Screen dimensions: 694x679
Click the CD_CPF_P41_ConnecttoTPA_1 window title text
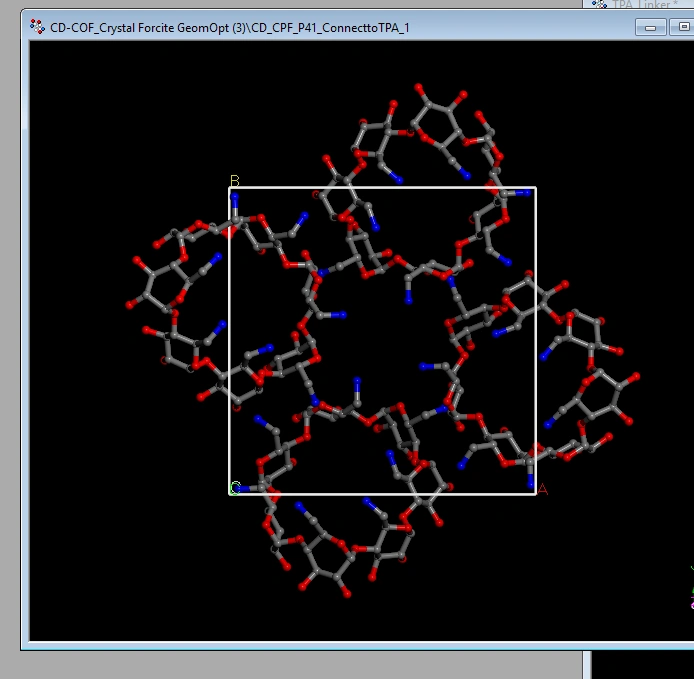pyautogui.click(x=230, y=27)
